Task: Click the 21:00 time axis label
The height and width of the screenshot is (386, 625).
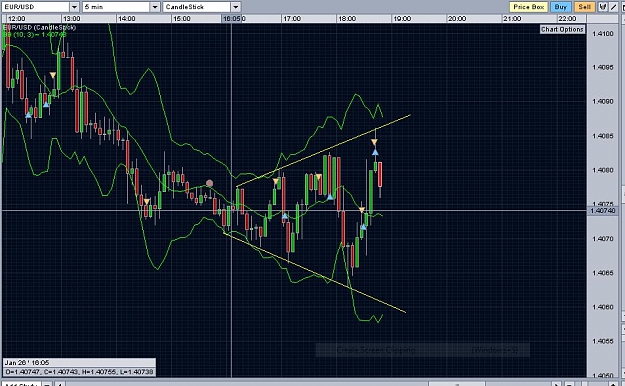Action: (x=512, y=19)
